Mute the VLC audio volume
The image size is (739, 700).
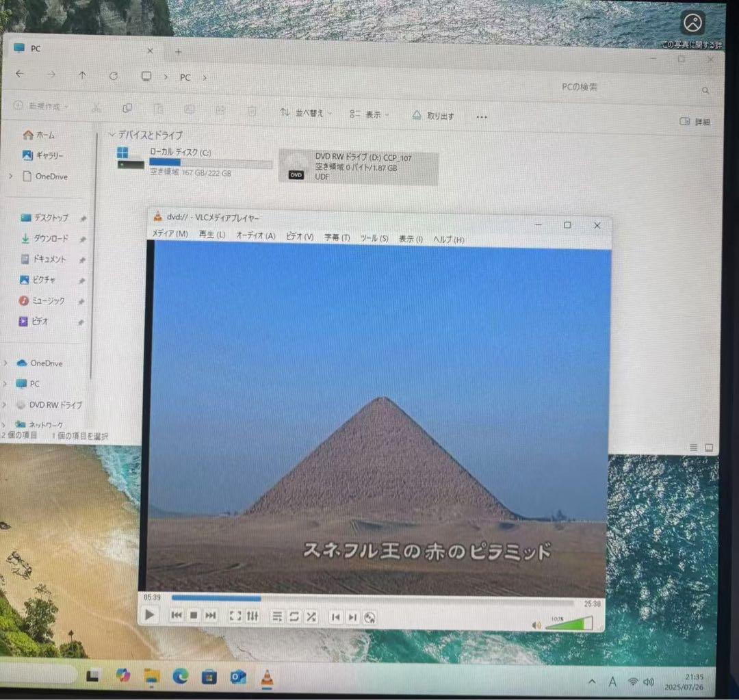coord(536,623)
